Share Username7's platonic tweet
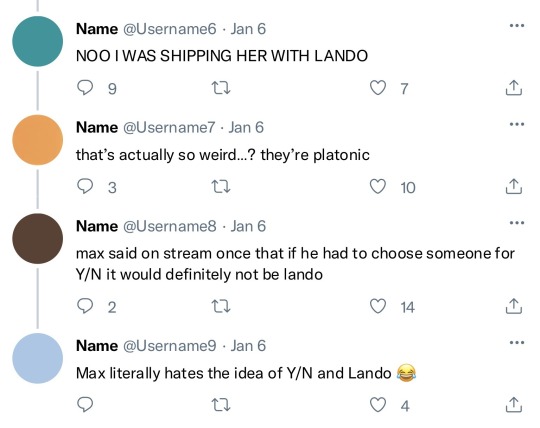The image size is (540, 428). (x=513, y=187)
